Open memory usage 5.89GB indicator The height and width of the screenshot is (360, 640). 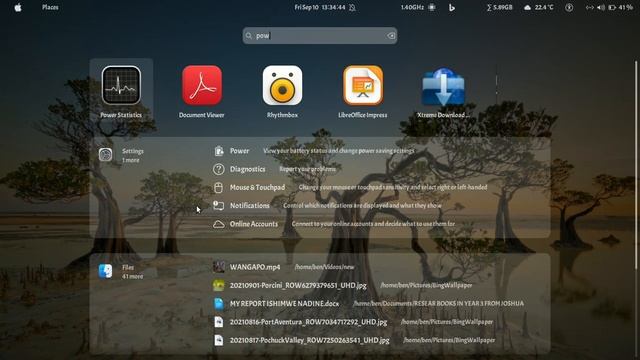pos(499,7)
